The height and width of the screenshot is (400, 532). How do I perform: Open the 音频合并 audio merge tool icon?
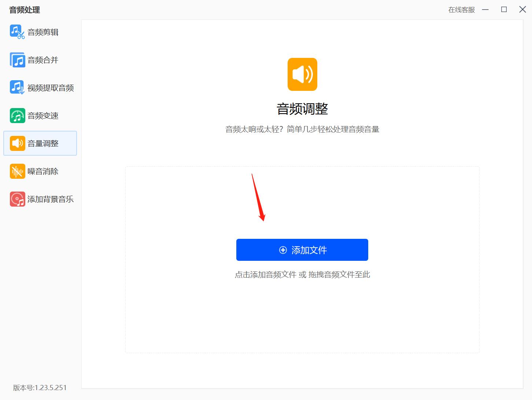tap(16, 59)
